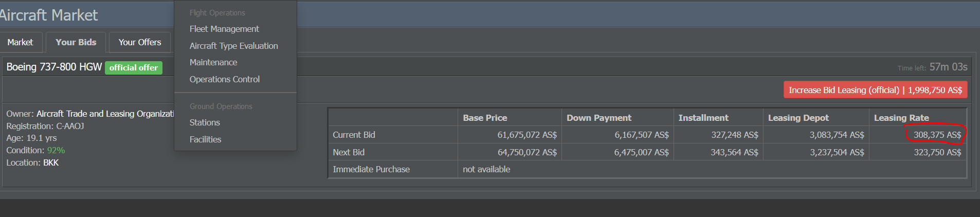Screen dimensions: 980x217
Task: Open the Your Offers tab
Action: [x=140, y=42]
